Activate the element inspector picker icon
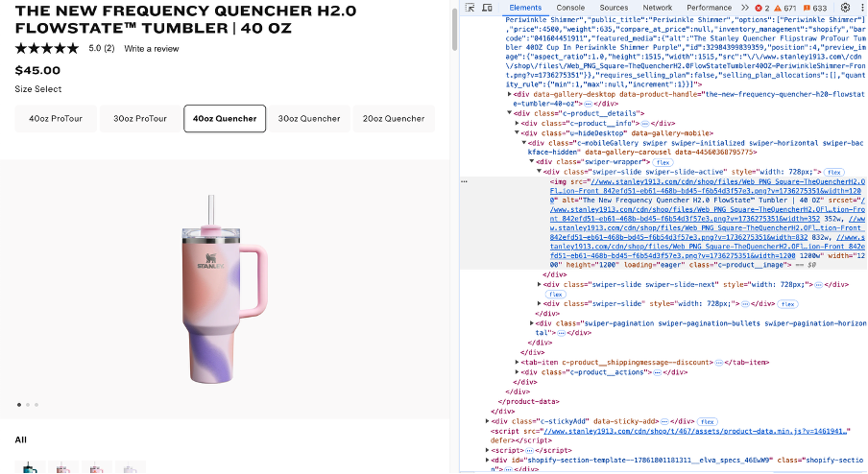 click(x=470, y=8)
